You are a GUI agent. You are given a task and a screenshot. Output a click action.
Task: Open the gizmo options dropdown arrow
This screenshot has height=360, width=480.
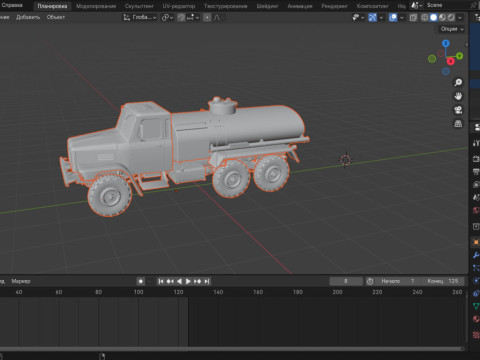(x=381, y=17)
